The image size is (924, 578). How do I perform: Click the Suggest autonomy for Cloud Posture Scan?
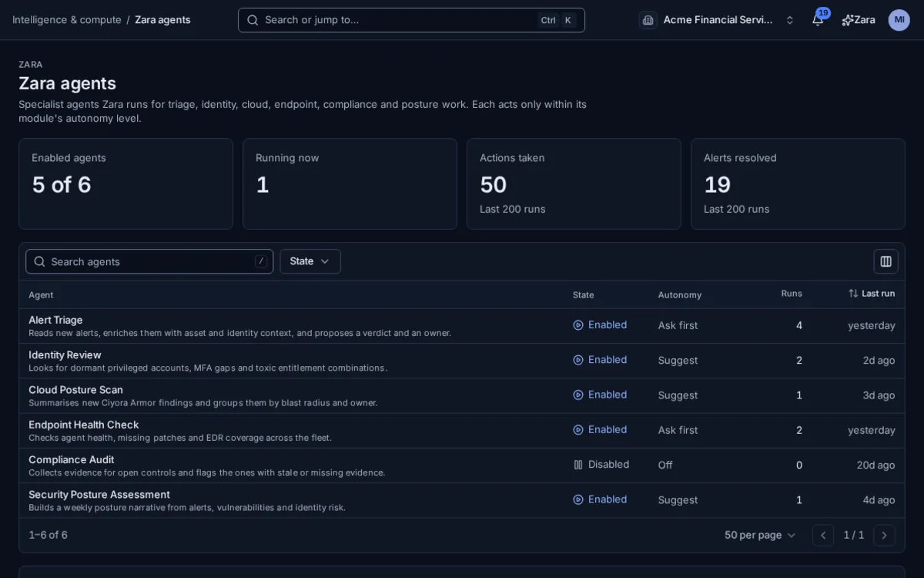tap(678, 395)
